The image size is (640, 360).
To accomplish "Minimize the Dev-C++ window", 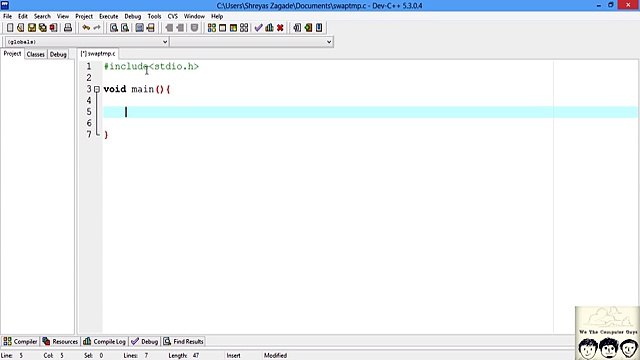I will pyautogui.click(x=599, y=5).
